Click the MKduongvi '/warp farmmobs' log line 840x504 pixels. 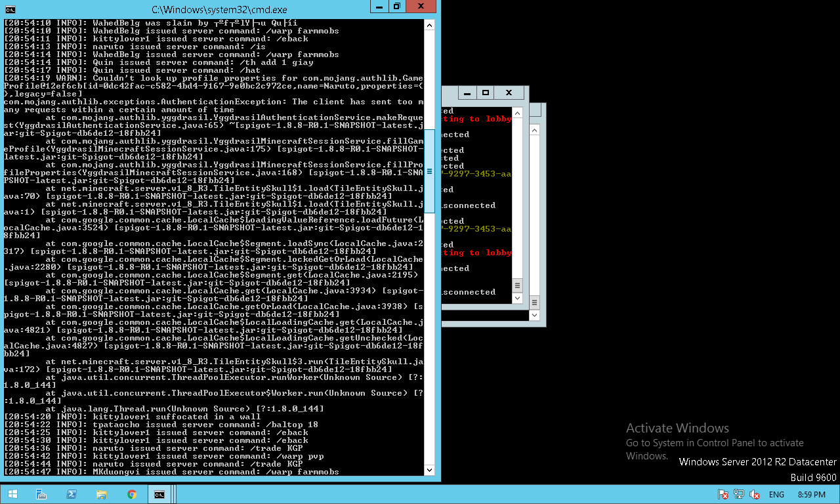click(172, 472)
